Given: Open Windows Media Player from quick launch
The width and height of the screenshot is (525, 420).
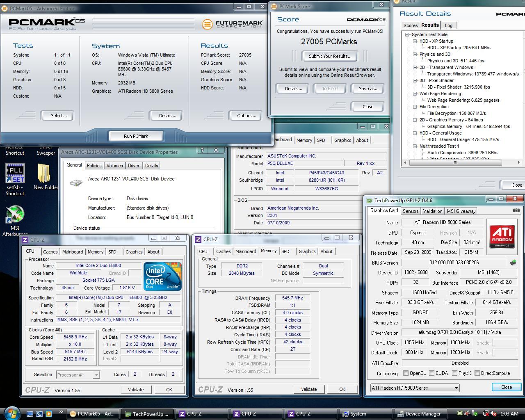Looking at the screenshot, I should click(49, 414).
